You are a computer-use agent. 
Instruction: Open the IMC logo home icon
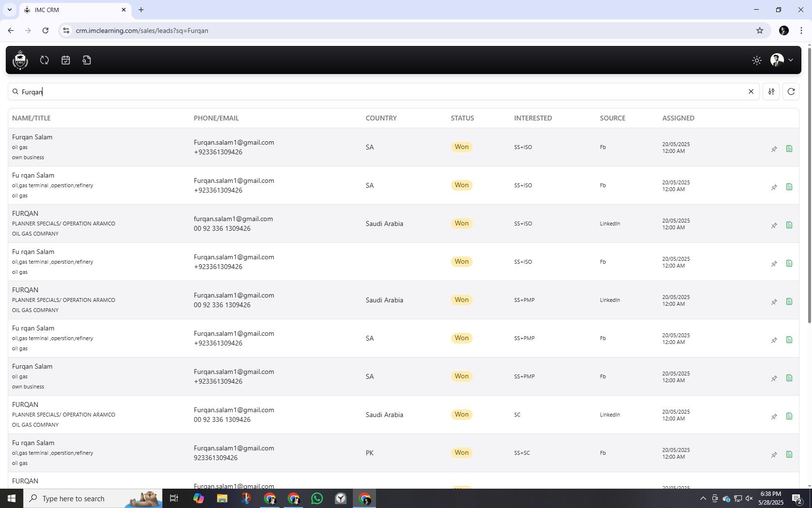20,60
